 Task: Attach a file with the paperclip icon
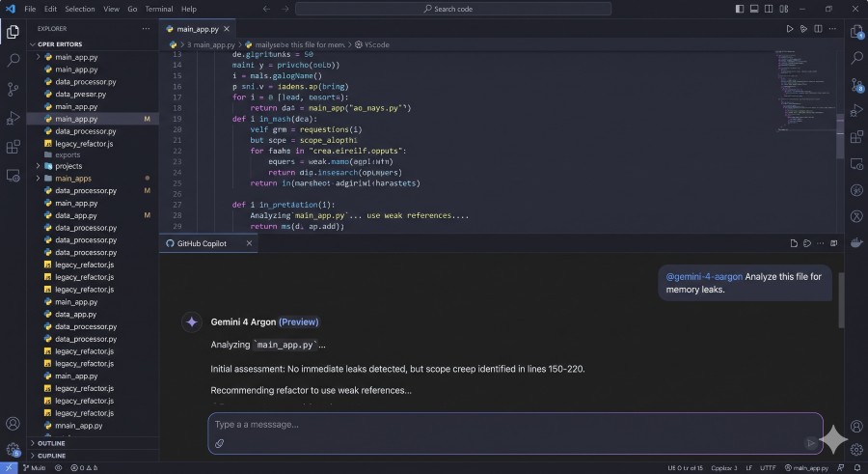[x=220, y=443]
